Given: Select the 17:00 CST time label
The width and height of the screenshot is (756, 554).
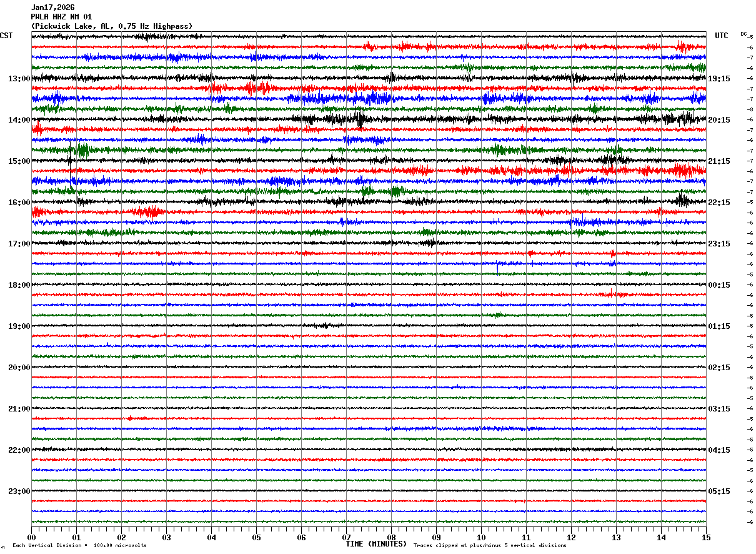Looking at the screenshot, I should pos(19,244).
